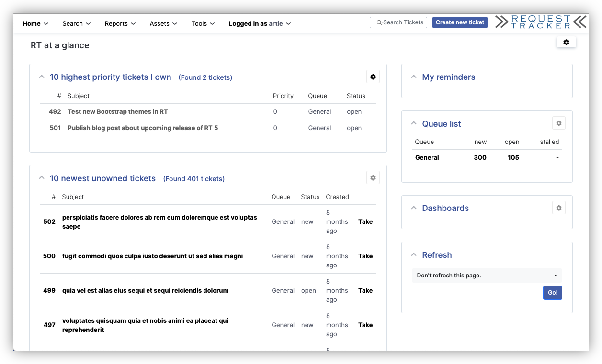The width and height of the screenshot is (602, 364).
Task: Click the Go! button in Refresh section
Action: 552,292
